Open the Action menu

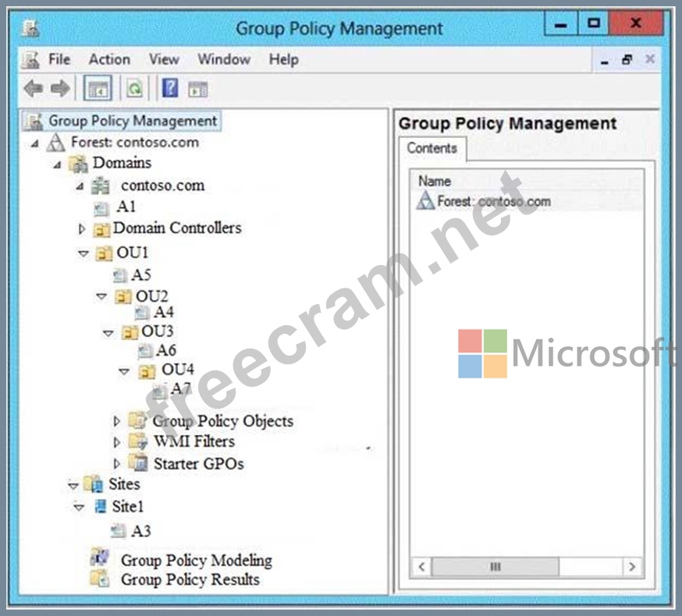(x=109, y=59)
